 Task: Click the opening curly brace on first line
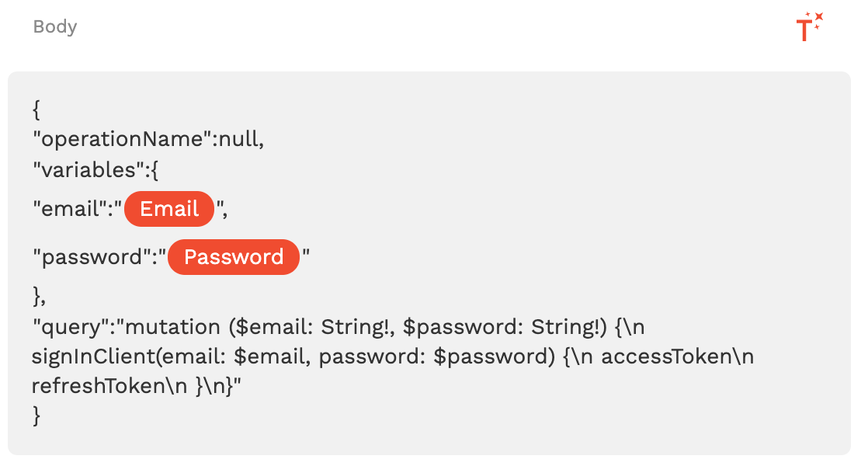coord(36,110)
